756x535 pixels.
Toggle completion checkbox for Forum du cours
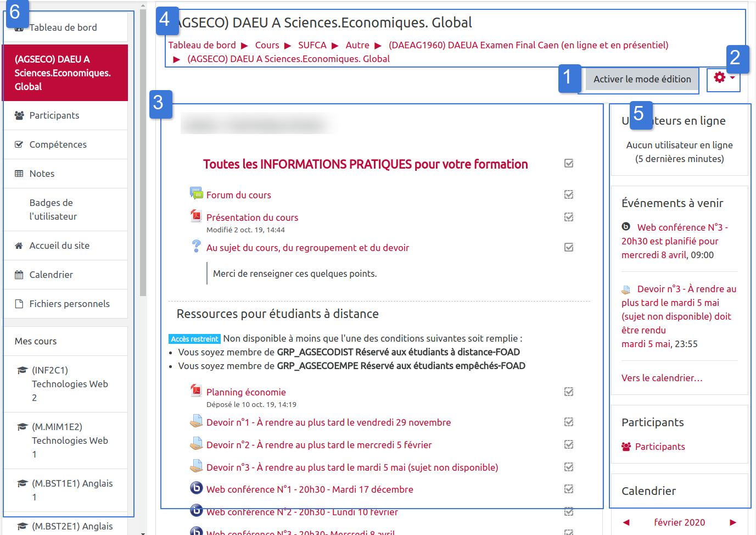coord(569,194)
